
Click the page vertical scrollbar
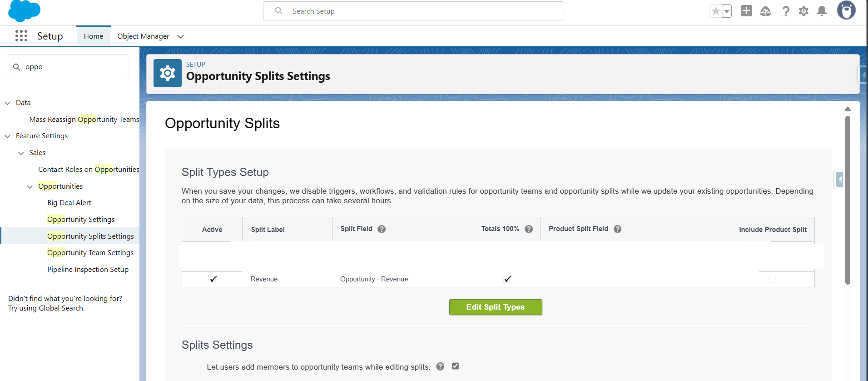848,200
